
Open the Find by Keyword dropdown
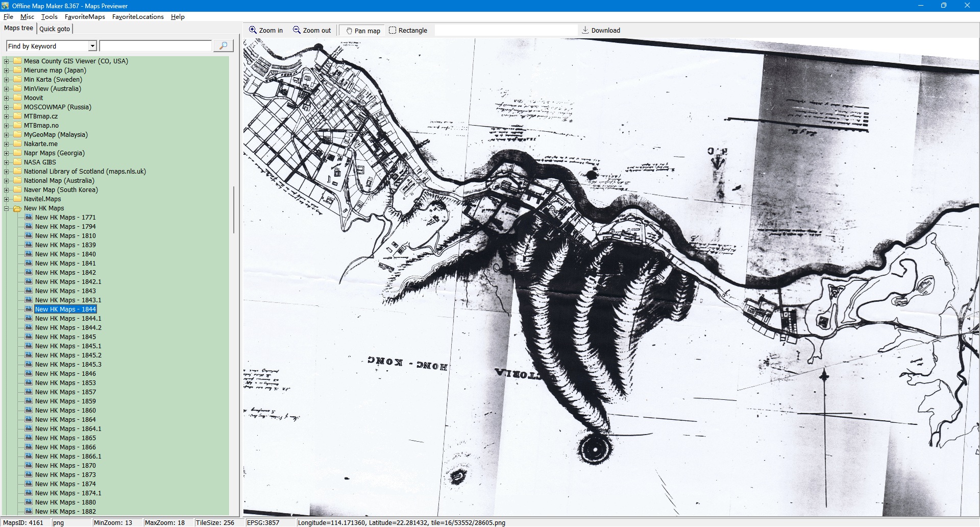(92, 46)
